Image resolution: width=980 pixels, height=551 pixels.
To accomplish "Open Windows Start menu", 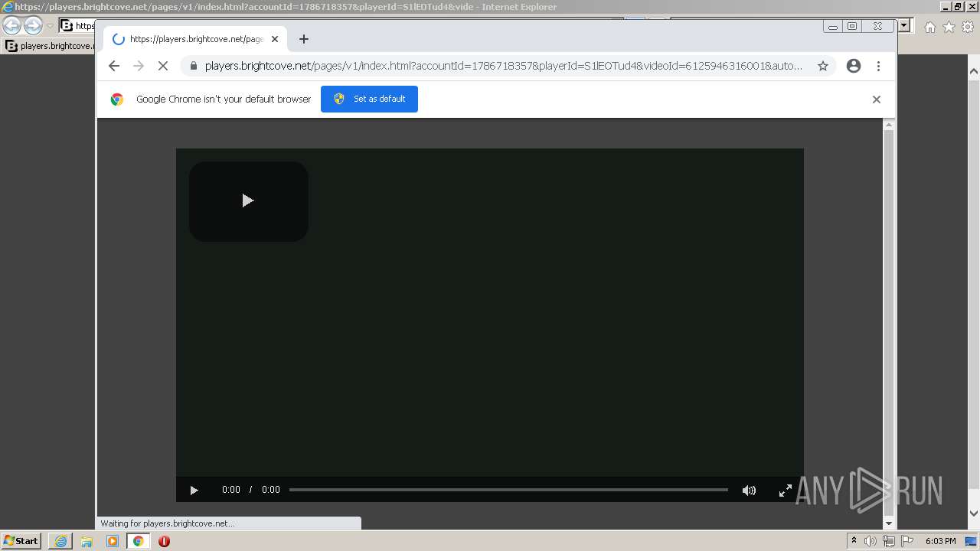I will (x=21, y=541).
